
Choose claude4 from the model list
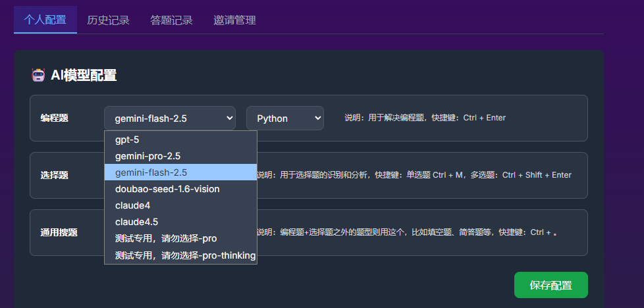click(x=132, y=205)
